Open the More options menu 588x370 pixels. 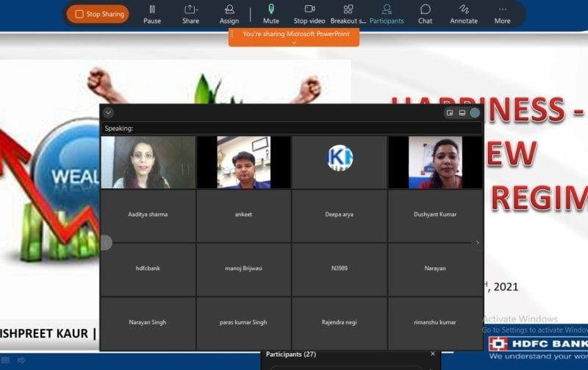(502, 13)
